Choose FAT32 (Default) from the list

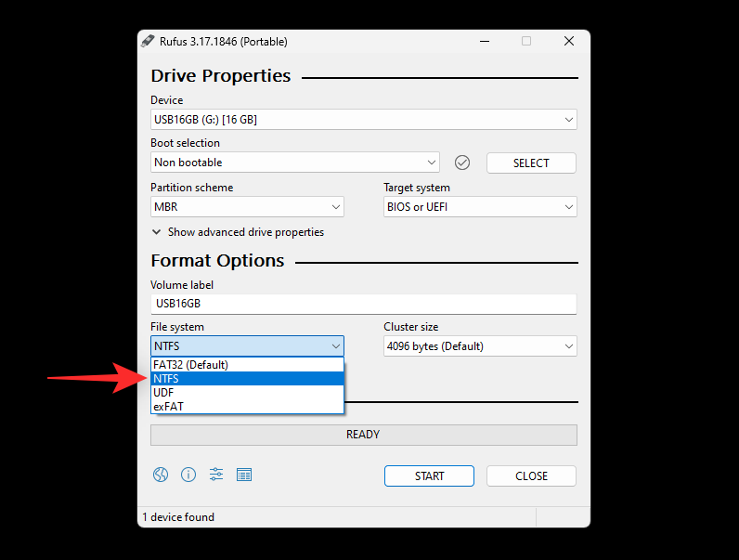248,365
